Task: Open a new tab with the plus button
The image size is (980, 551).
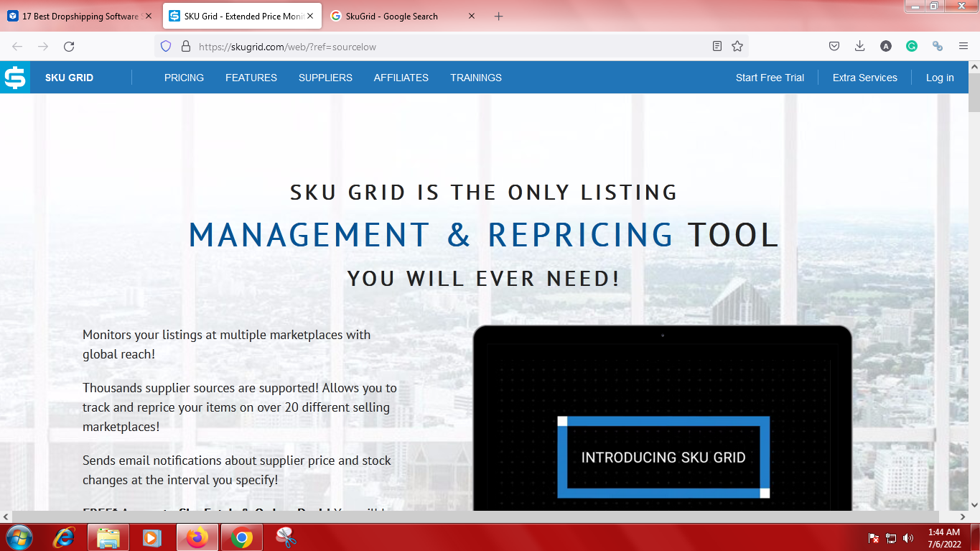Action: [x=499, y=16]
